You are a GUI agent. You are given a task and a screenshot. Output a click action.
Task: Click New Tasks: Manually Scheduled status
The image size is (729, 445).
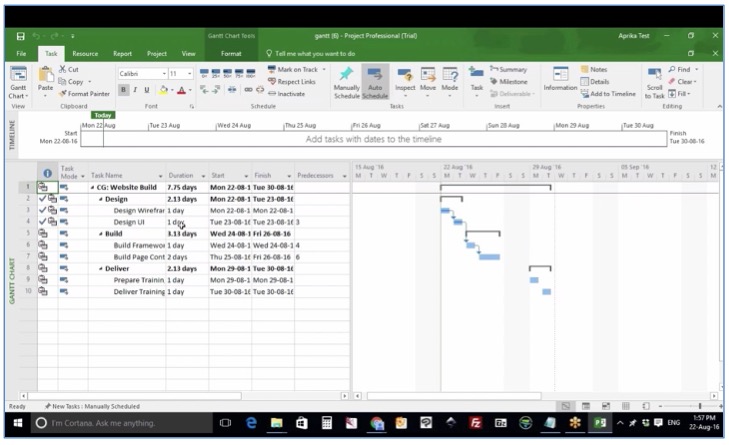[x=92, y=406]
